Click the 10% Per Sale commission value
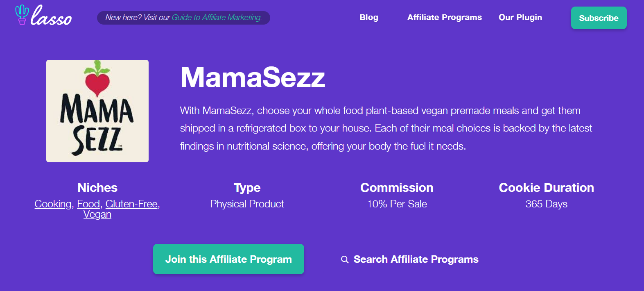Screen dimensions: 644x291 pyautogui.click(x=397, y=204)
